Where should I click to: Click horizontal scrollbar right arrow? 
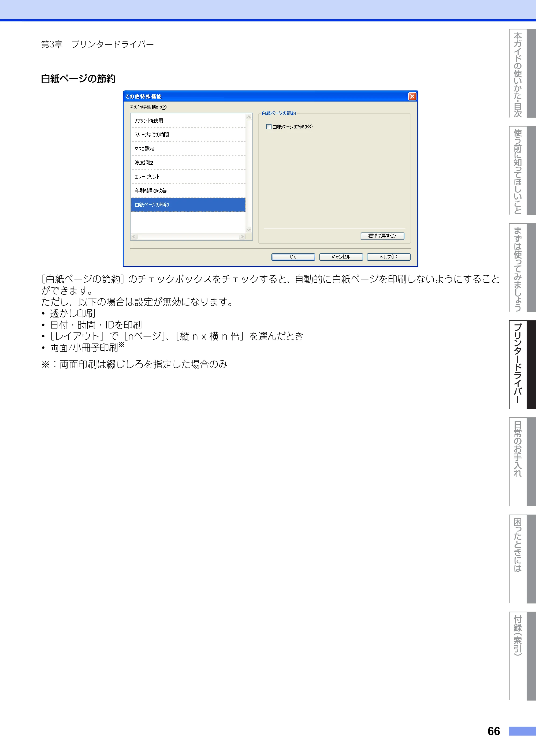pos(242,237)
